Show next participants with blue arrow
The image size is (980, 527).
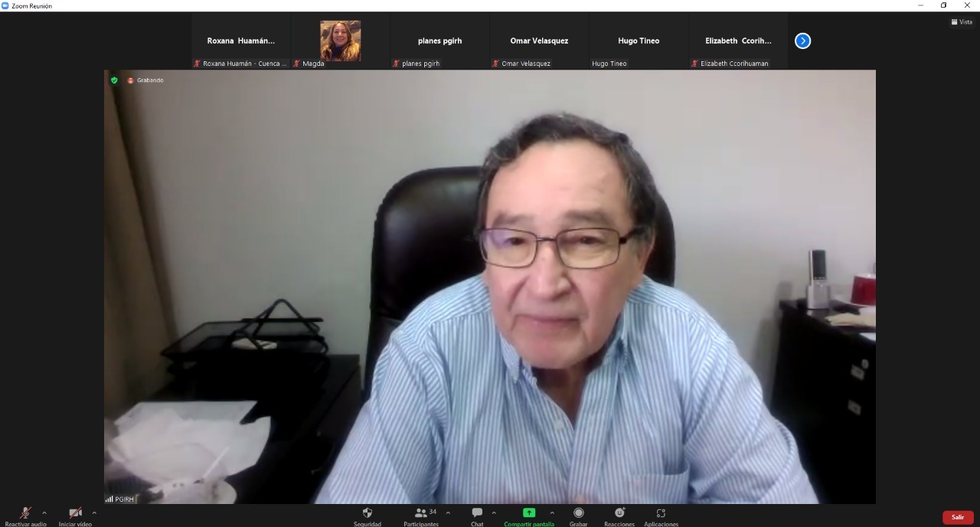click(x=802, y=41)
